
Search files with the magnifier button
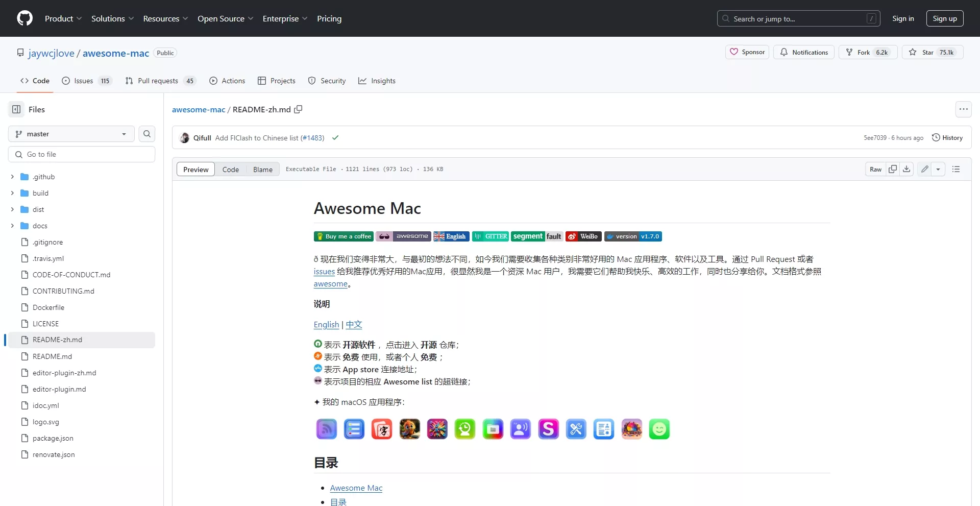pos(147,134)
